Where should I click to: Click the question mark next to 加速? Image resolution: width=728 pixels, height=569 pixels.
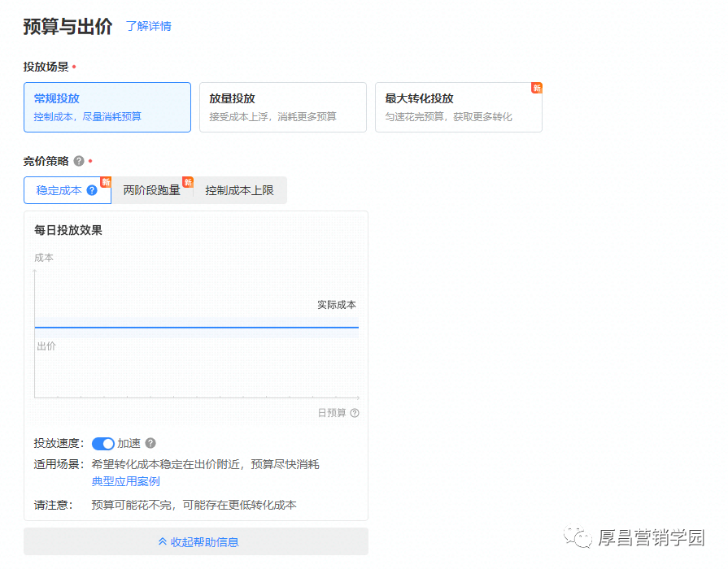(150, 444)
